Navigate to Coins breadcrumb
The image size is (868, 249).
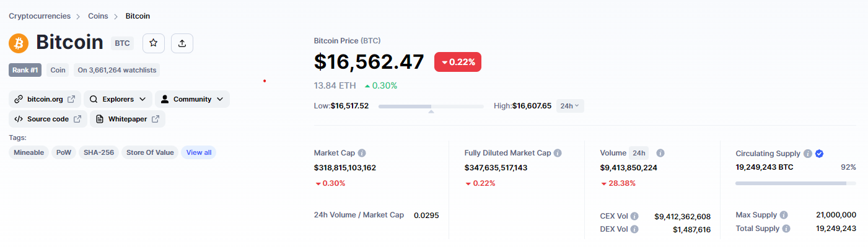99,16
